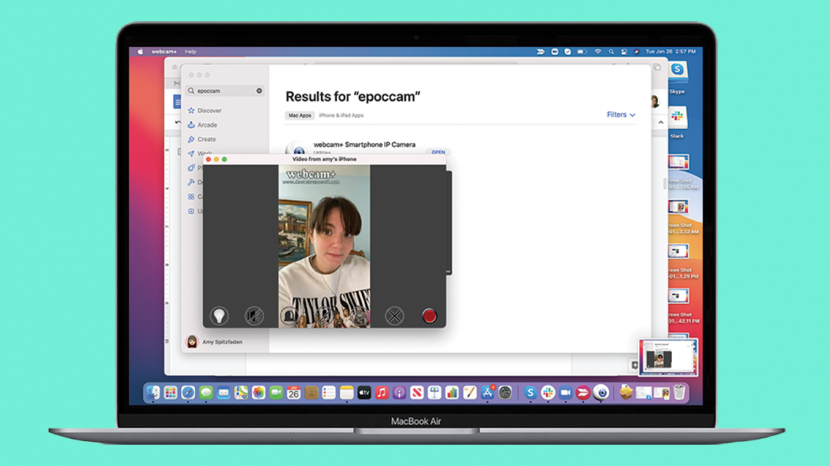Open Create in App Store sidebar
The height and width of the screenshot is (466, 830).
click(202, 139)
